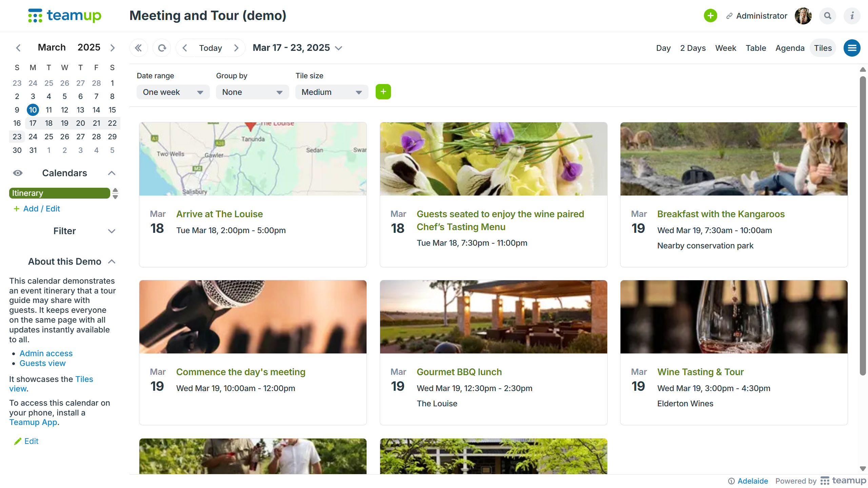Open the Group by dropdown
The height and width of the screenshot is (488, 868).
[x=252, y=92]
